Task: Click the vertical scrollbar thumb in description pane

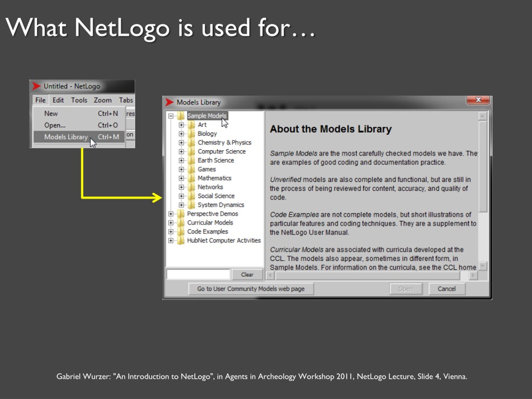Action: coord(483,166)
